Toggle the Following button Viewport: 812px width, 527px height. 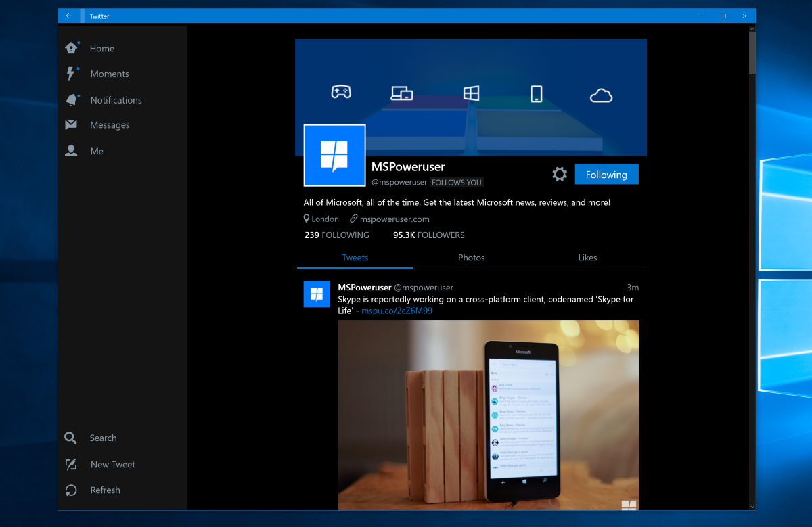[606, 175]
